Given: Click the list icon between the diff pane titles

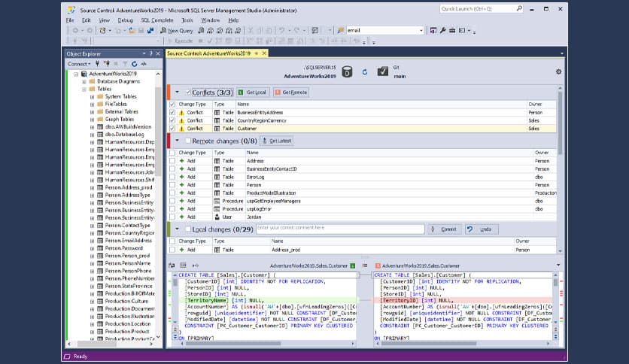Looking at the screenshot, I should (x=365, y=265).
